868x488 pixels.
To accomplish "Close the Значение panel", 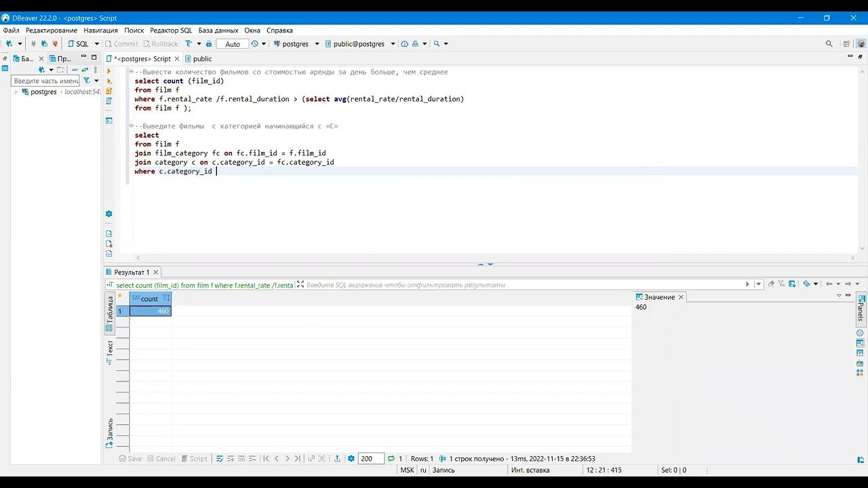I will [x=682, y=297].
